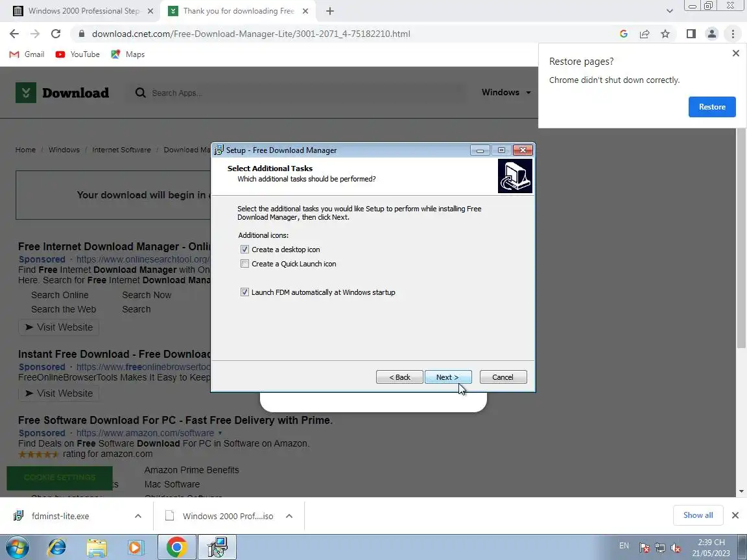
Task: Open the tab search chevron
Action: tap(669, 11)
